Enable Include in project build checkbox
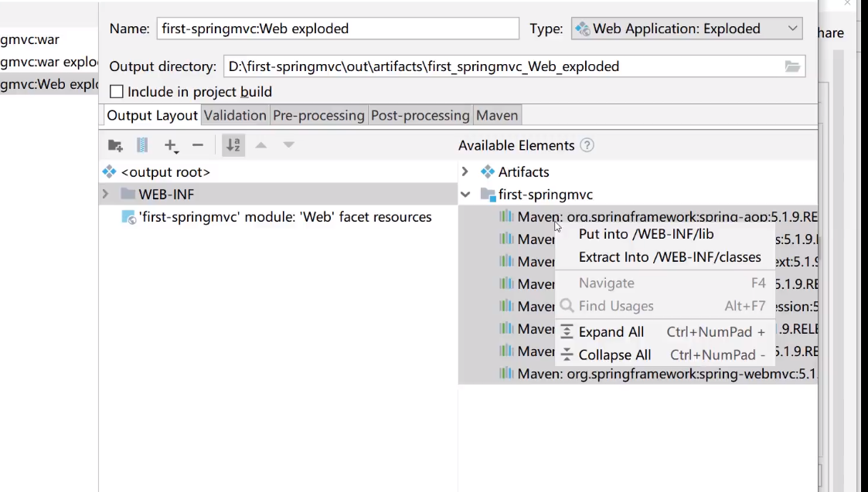This screenshot has height=492, width=868. pyautogui.click(x=117, y=92)
